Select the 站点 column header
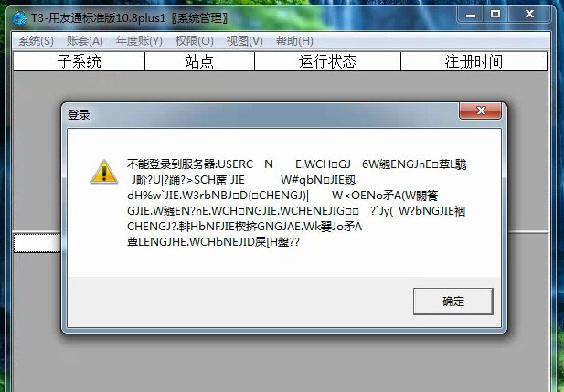This screenshot has height=392, width=564. tap(199, 61)
